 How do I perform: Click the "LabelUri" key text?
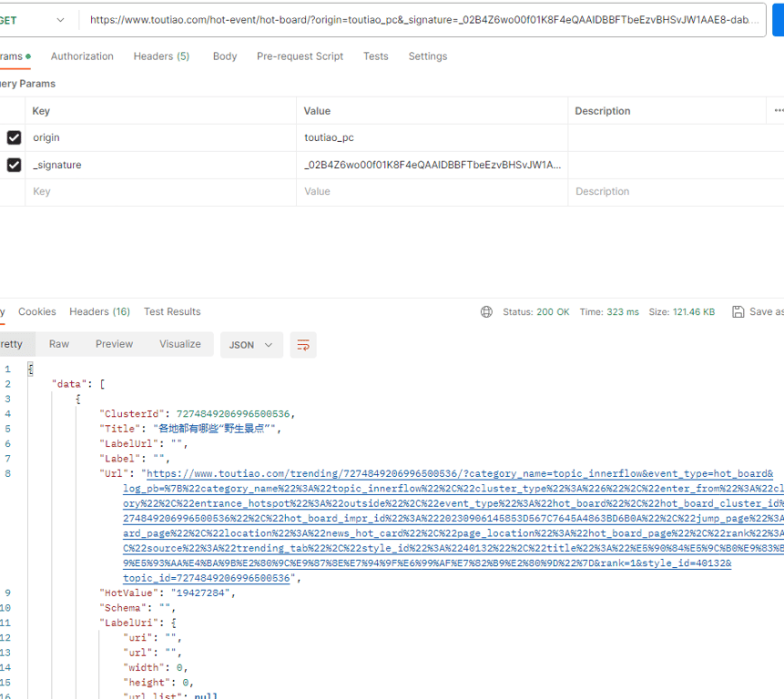[x=129, y=623]
